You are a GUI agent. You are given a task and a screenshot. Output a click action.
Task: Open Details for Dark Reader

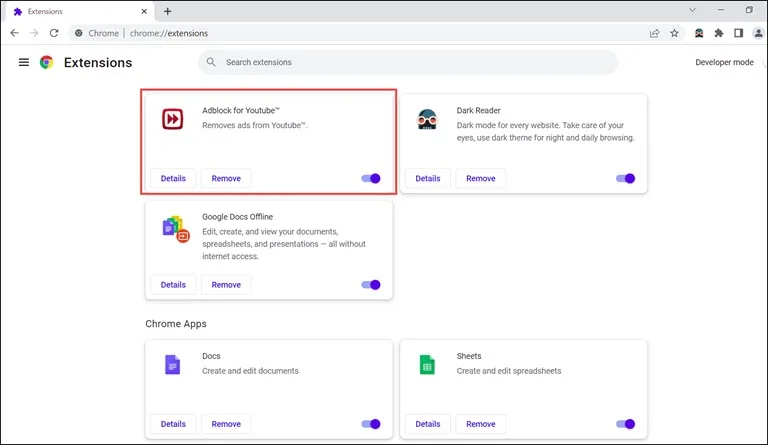pyautogui.click(x=428, y=178)
